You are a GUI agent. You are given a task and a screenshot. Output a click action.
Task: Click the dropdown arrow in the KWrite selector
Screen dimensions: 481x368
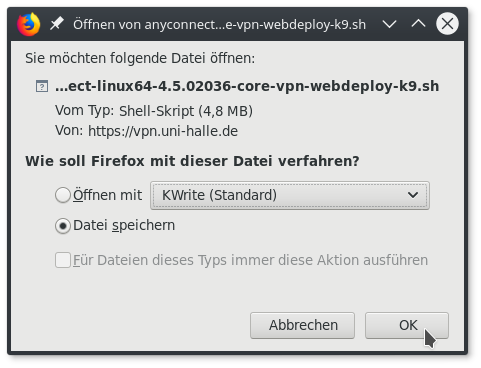coord(413,195)
